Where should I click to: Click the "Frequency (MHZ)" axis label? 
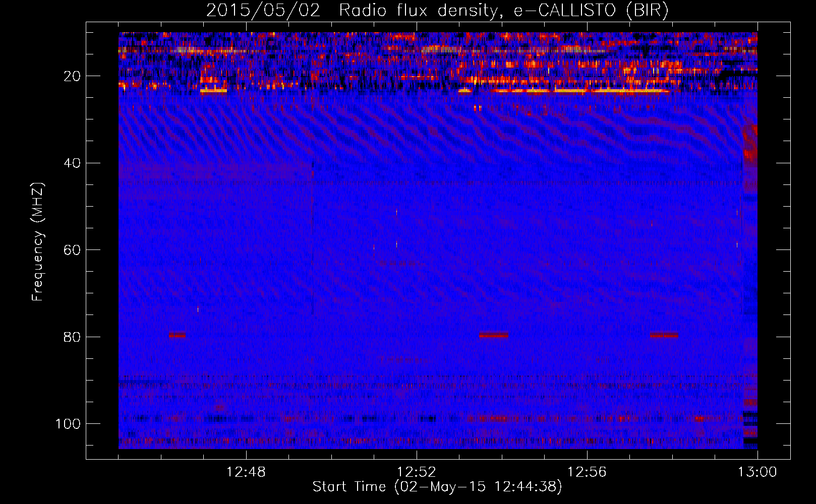[x=38, y=241]
